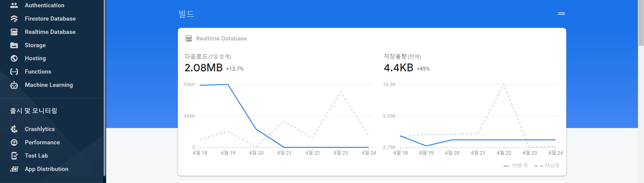Click the App Distribution icon
Image resolution: width=644 pixels, height=183 pixels.
click(14, 169)
